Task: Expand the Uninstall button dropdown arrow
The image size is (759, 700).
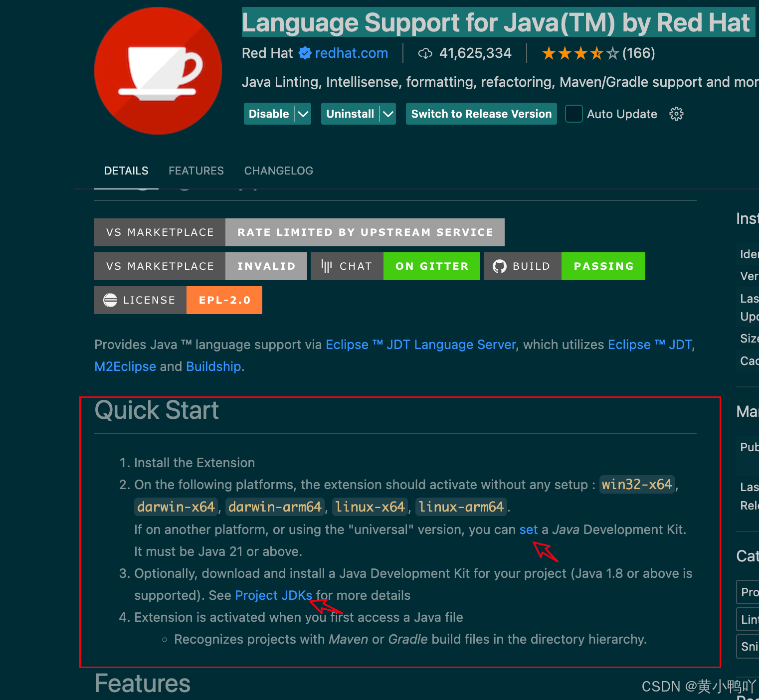Action: [x=388, y=114]
